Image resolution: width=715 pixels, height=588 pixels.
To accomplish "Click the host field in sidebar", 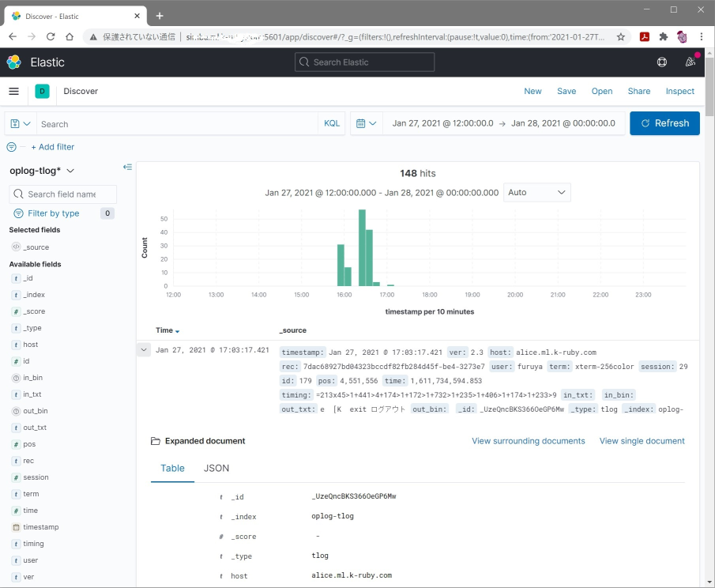I will click(31, 345).
